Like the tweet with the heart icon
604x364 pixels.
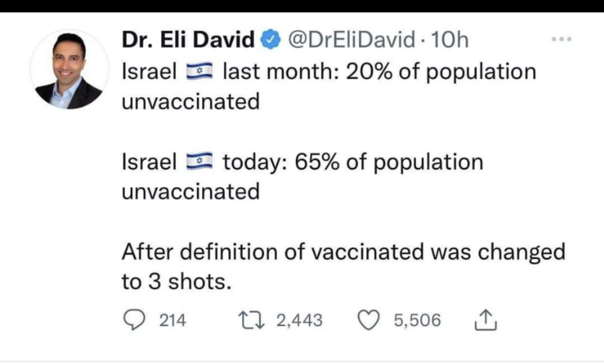click(x=368, y=320)
